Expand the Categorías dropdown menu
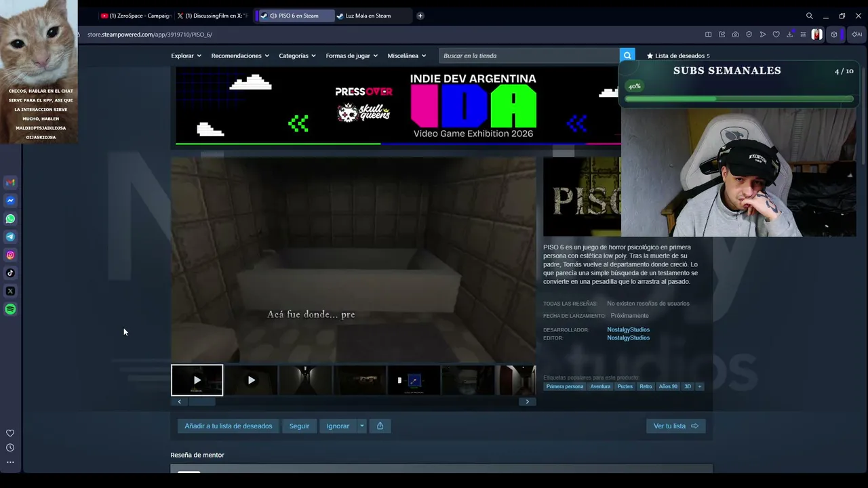This screenshot has height=488, width=868. [x=297, y=56]
